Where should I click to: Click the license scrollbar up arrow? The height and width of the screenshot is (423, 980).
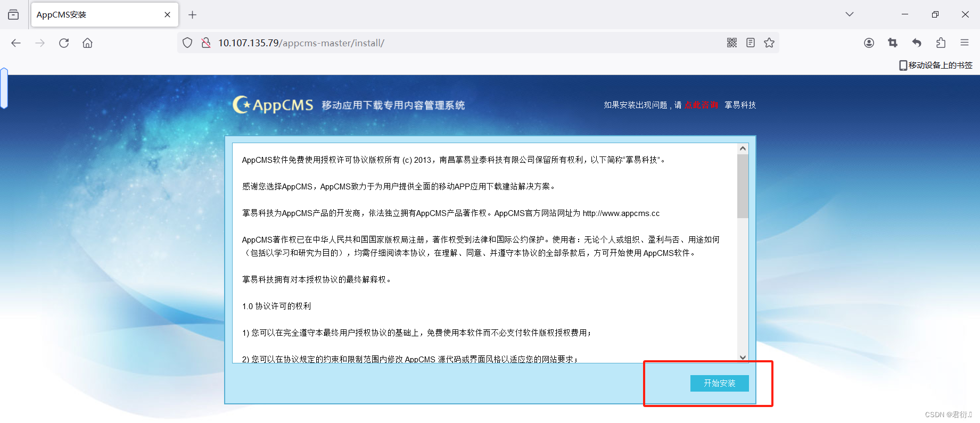tap(743, 149)
